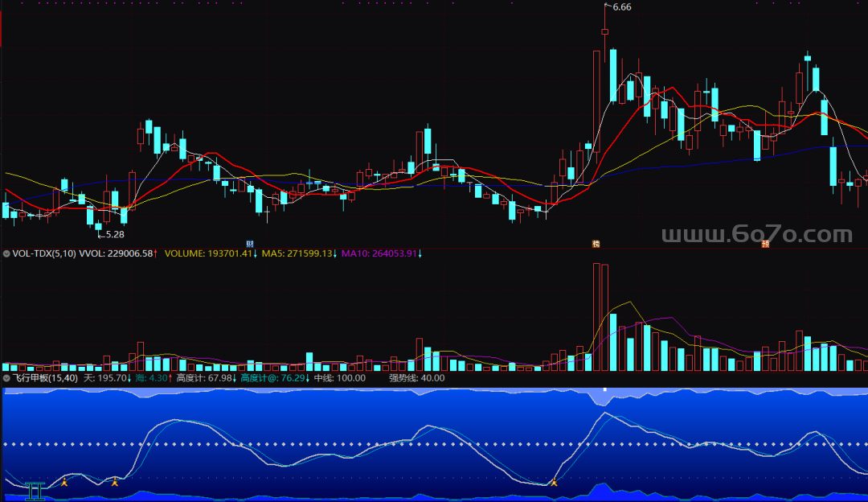This screenshot has width=868, height=502.
Task: Click the 财 marker on the chart
Action: [250, 244]
